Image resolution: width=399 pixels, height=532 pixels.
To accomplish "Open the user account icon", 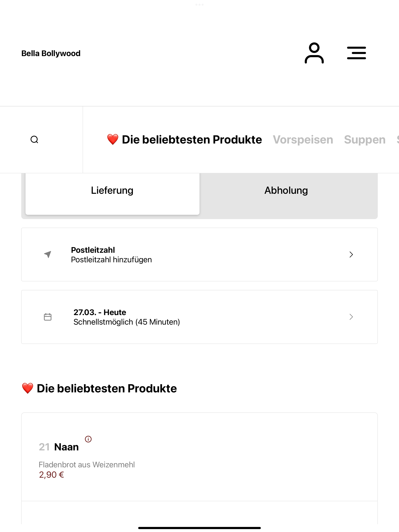I will pyautogui.click(x=314, y=53).
